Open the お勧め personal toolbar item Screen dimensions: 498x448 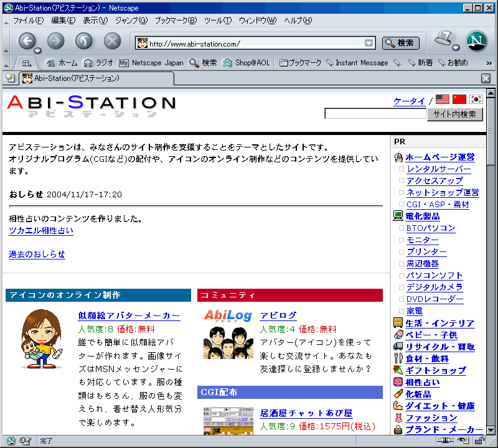[453, 63]
